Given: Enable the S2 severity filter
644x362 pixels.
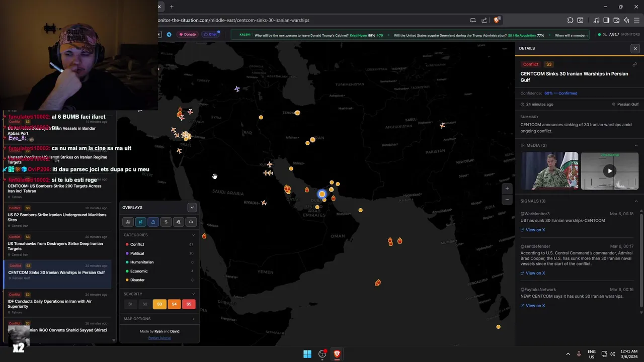Looking at the screenshot, I should (x=145, y=304).
